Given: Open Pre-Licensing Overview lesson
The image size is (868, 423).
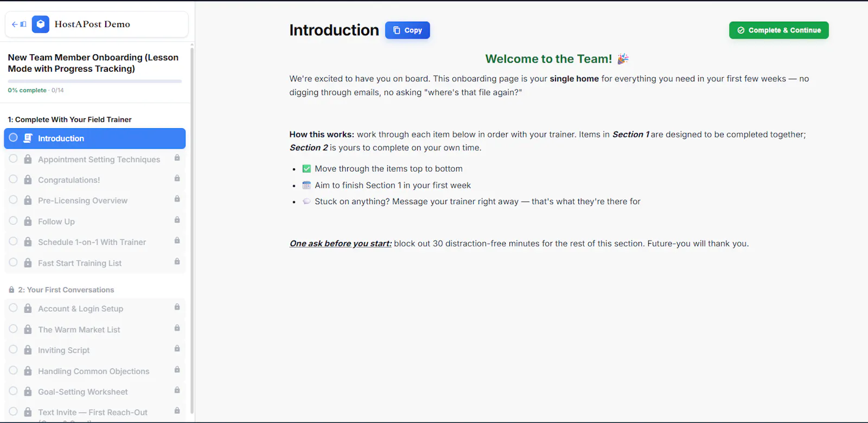Looking at the screenshot, I should pos(94,200).
